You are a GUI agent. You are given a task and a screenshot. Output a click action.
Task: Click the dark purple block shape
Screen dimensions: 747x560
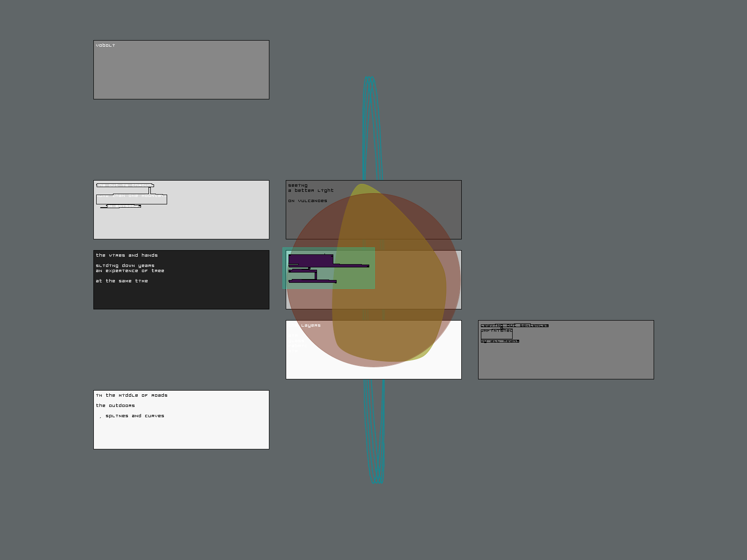pyautogui.click(x=310, y=260)
